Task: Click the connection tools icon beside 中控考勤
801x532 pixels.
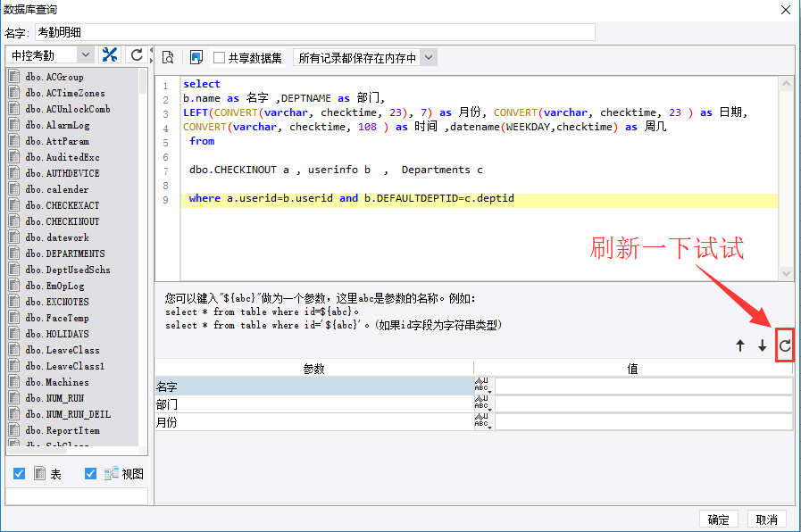Action: click(109, 54)
